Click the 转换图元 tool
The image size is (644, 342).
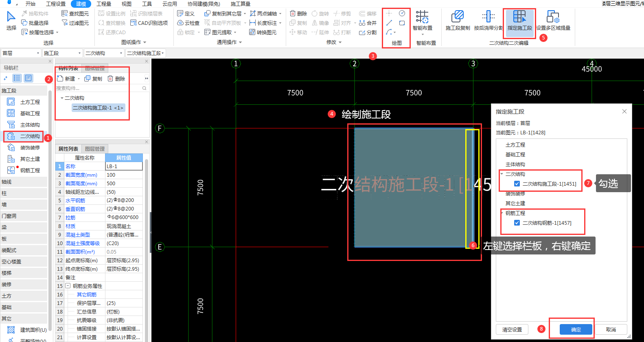pos(263,33)
